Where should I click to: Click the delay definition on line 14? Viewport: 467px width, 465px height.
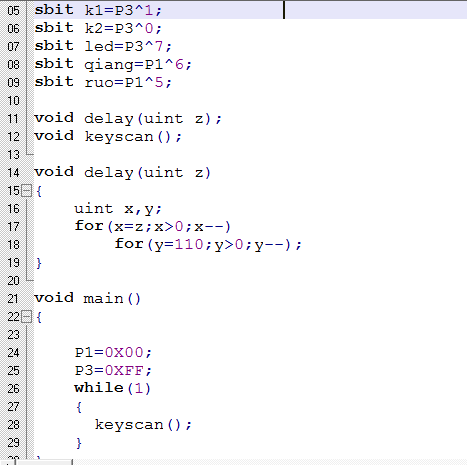point(123,173)
